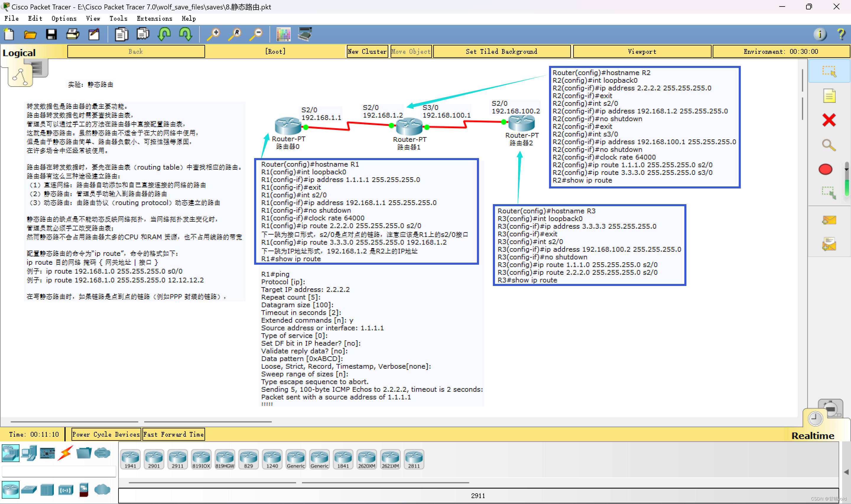The height and width of the screenshot is (504, 851).
Task: Select the Network Devices category icon
Action: [x=11, y=453]
